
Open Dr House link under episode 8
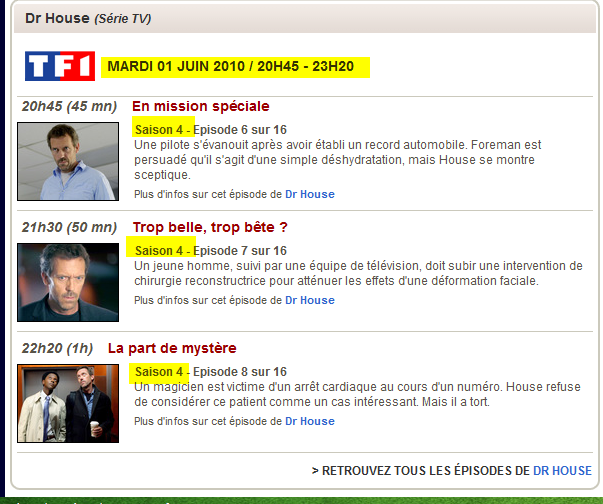[x=310, y=421]
